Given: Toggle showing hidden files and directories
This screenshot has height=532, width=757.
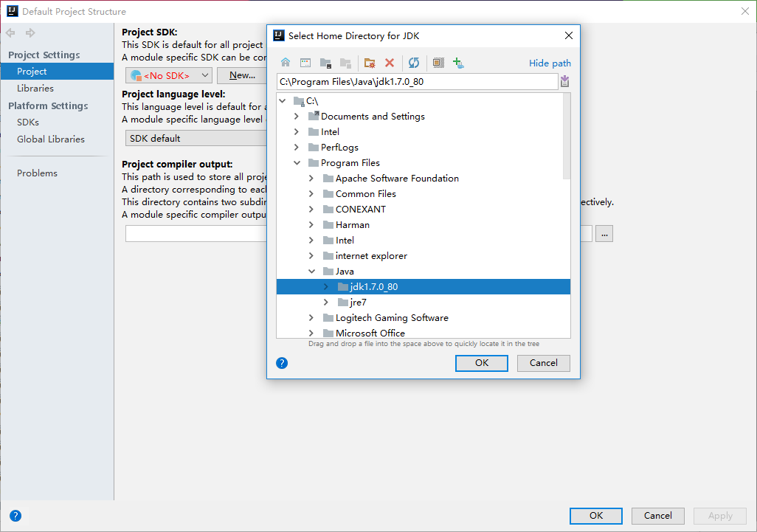Looking at the screenshot, I should coord(438,63).
